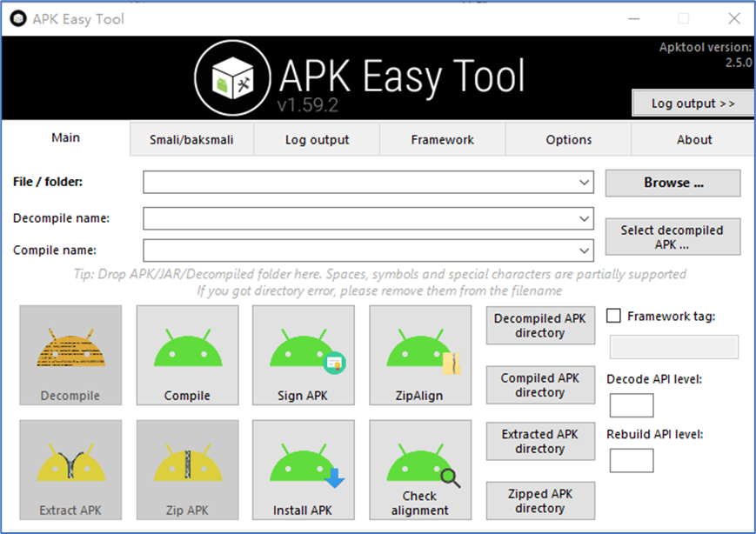Click the Decompile android icon button
The image size is (756, 534).
[70, 355]
